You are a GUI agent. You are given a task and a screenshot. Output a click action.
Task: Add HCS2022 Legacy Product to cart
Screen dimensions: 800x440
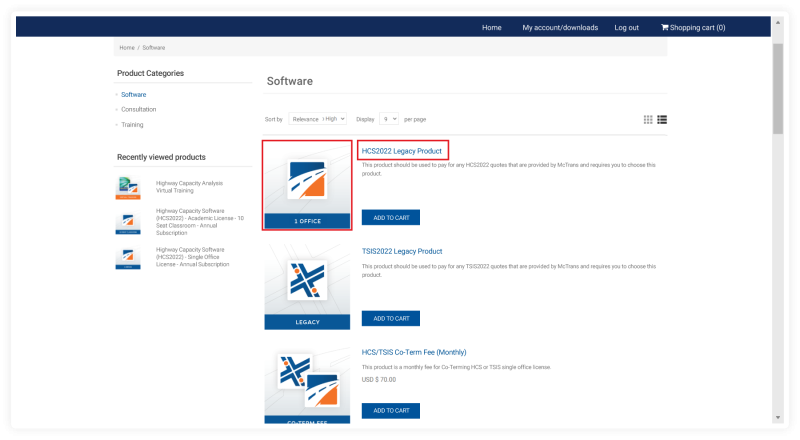[x=391, y=218]
